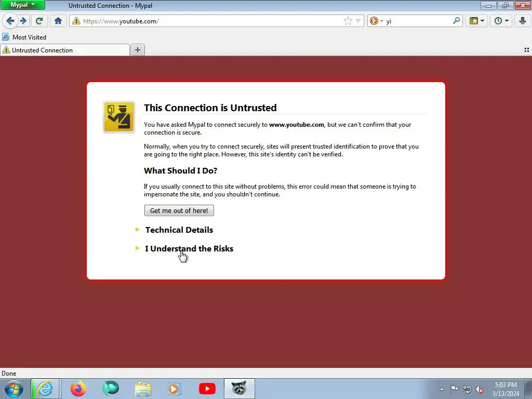The width and height of the screenshot is (532, 399).
Task: Open the clock showing 5:03 PM
Action: click(x=506, y=389)
